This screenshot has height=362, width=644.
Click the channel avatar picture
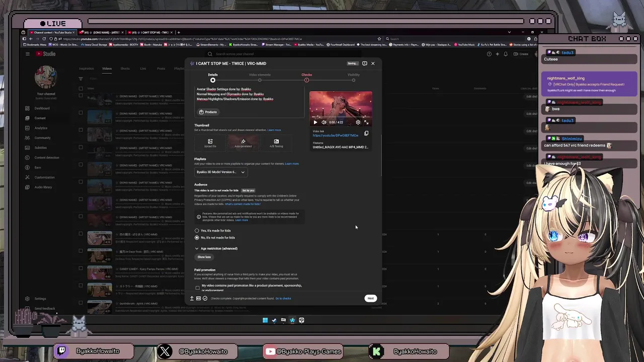46,77
